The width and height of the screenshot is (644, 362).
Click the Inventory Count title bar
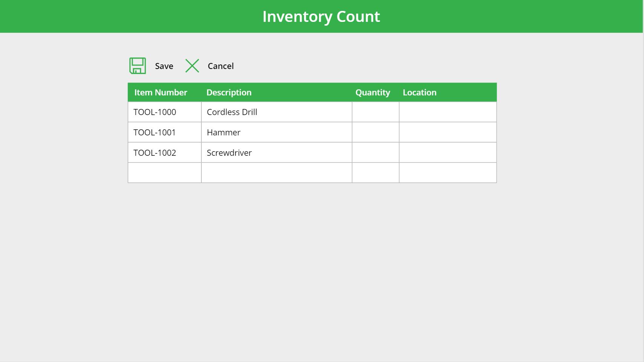[322, 16]
